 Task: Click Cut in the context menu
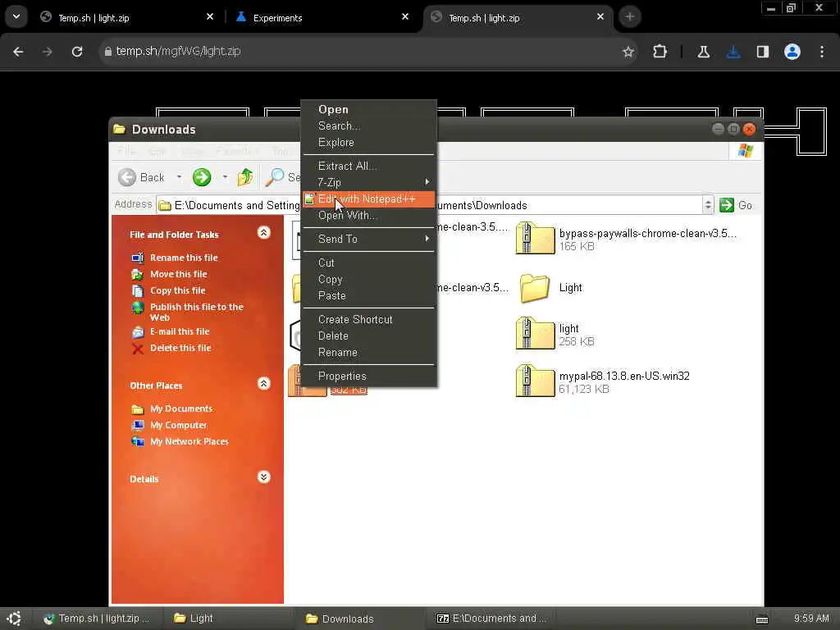326,263
